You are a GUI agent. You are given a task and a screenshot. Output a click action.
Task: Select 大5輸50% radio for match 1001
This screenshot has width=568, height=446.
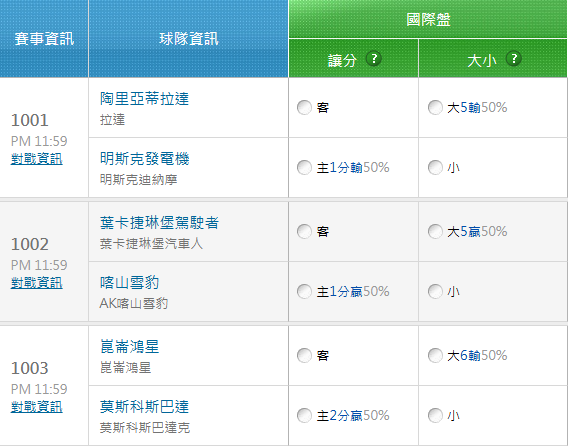(435, 108)
